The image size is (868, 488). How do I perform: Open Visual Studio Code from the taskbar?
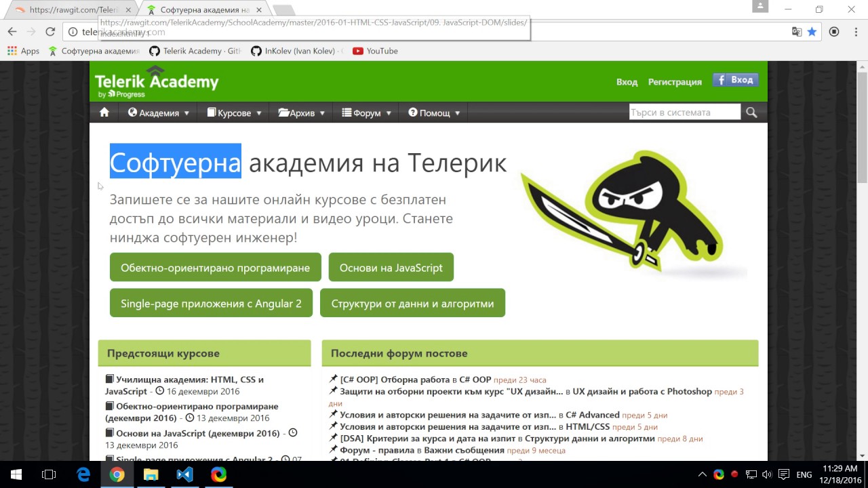pos(184,474)
